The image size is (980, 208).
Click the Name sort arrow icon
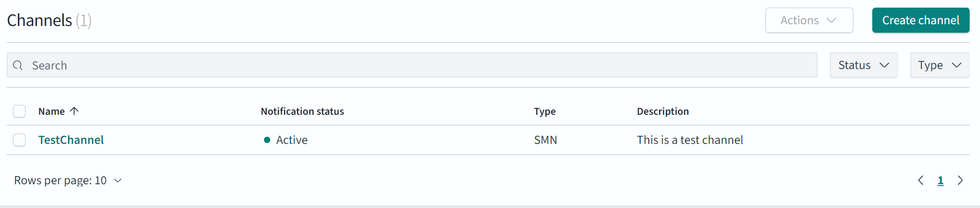pos(75,111)
